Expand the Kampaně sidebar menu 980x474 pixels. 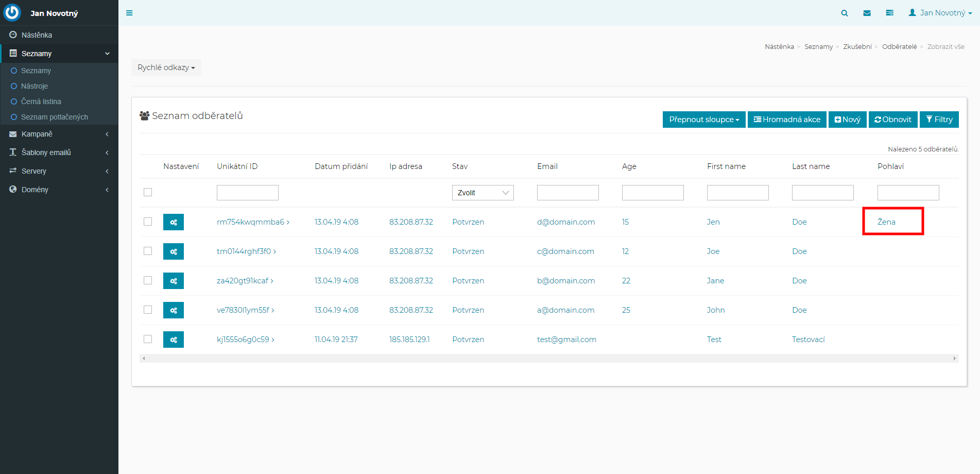tap(59, 134)
